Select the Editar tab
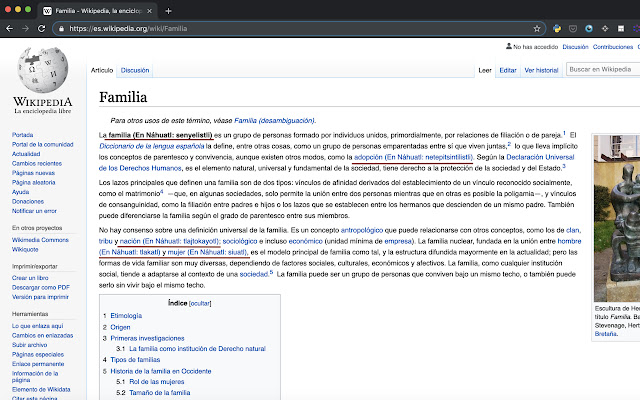Viewport: 640px width, 400px height. coord(508,70)
